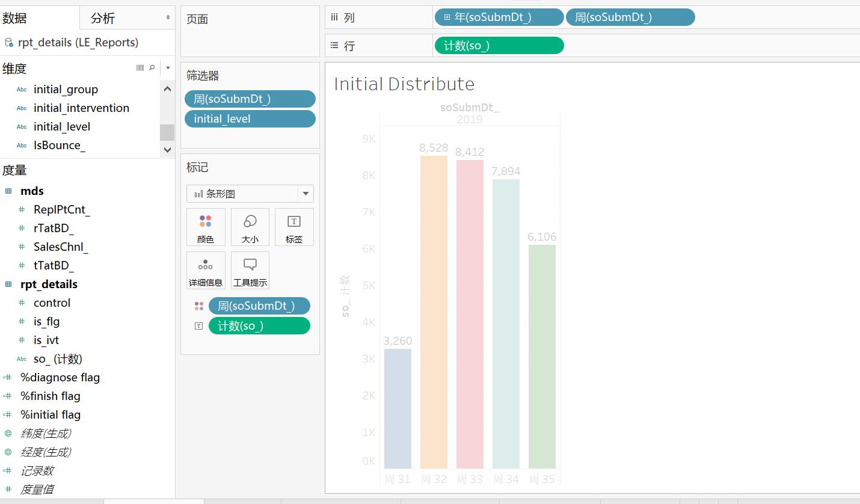
Task: Click the mds table icon
Action: [8, 191]
